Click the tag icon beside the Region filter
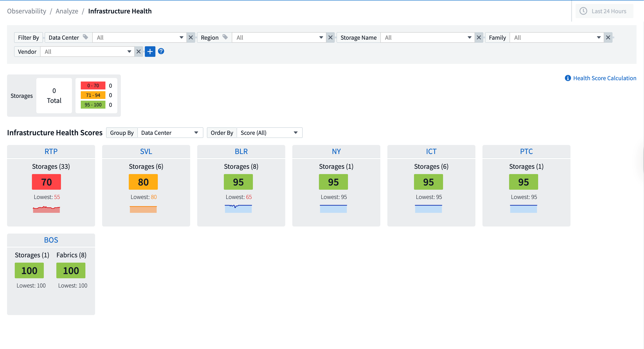This screenshot has width=644, height=349. click(225, 37)
